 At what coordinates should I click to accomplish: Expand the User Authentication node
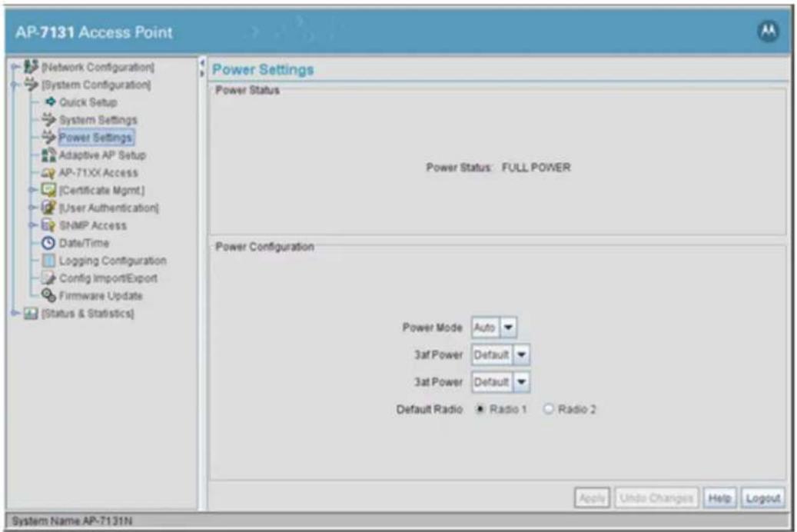coord(33,208)
